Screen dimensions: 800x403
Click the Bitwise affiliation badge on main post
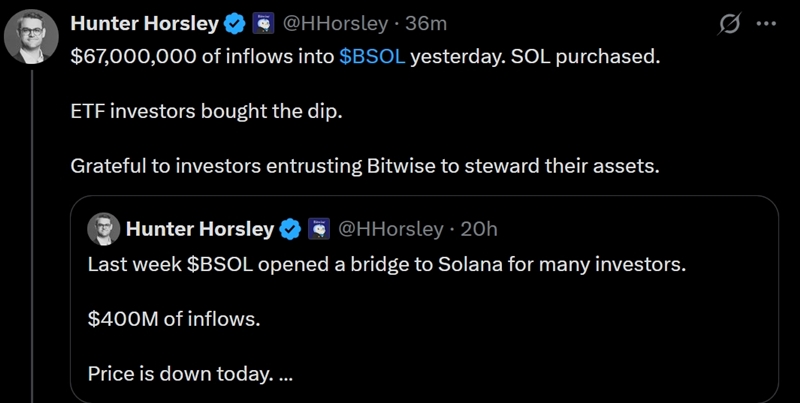[x=262, y=22]
